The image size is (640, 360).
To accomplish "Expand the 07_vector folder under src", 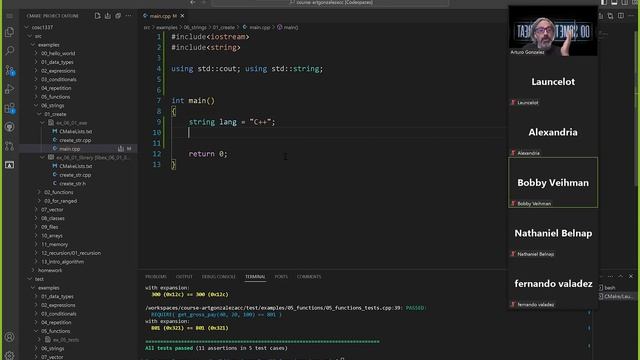I will (x=52, y=209).
